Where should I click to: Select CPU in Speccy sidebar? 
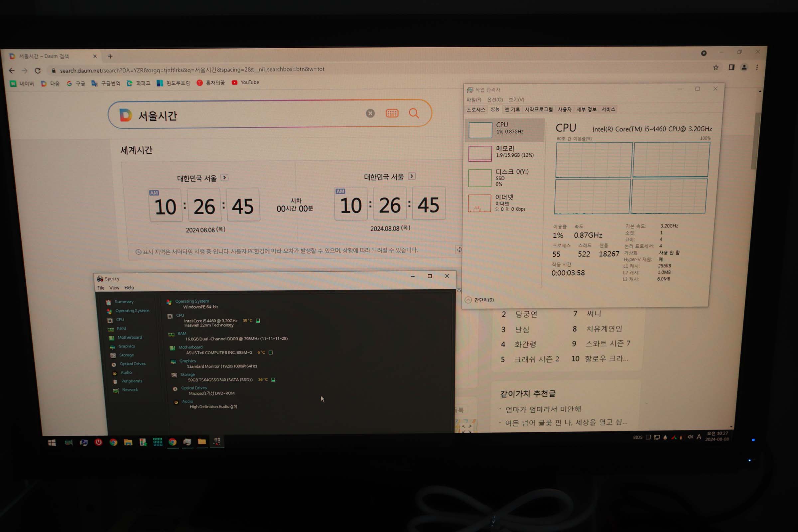coord(116,320)
